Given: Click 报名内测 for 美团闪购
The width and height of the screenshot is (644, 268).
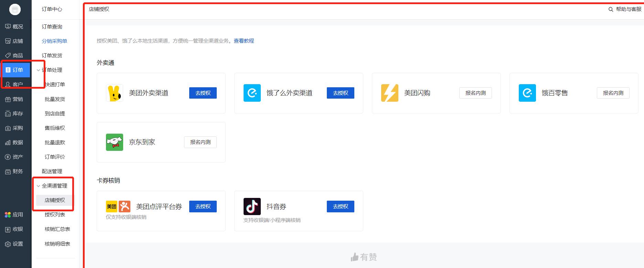Looking at the screenshot, I should point(475,93).
